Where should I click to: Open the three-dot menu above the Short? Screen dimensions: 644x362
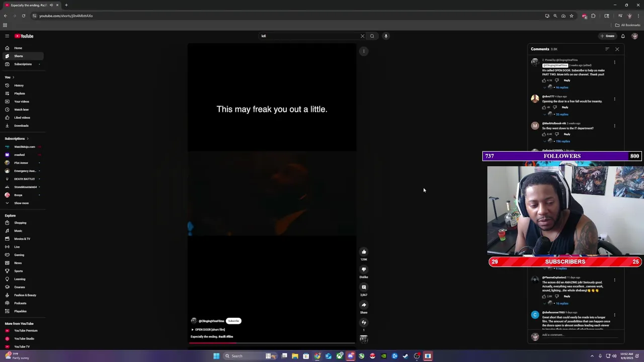[364, 51]
